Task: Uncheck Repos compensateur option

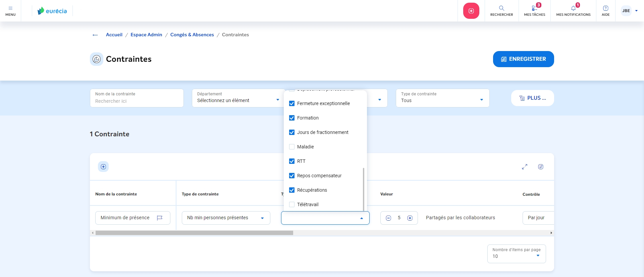Action: point(292,176)
